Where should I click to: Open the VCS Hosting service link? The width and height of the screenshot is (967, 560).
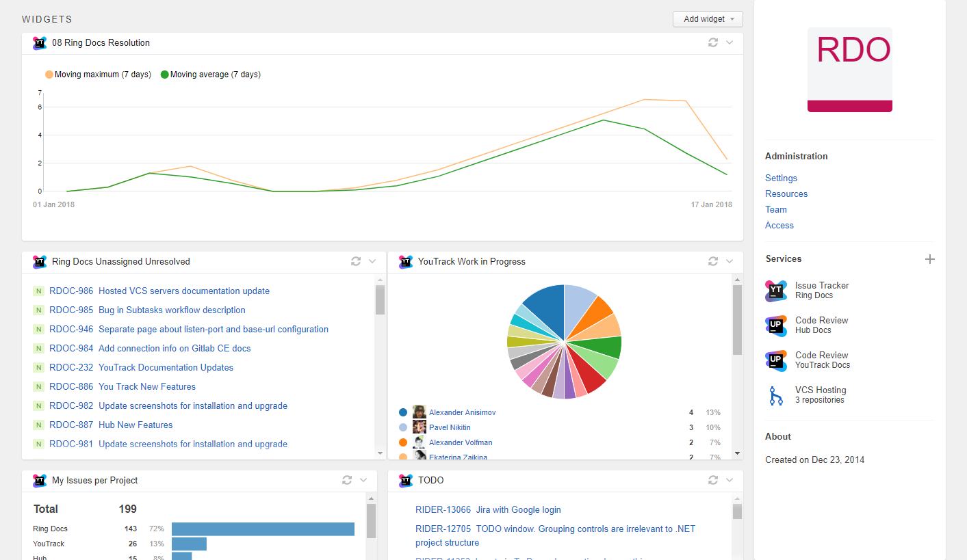click(821, 390)
